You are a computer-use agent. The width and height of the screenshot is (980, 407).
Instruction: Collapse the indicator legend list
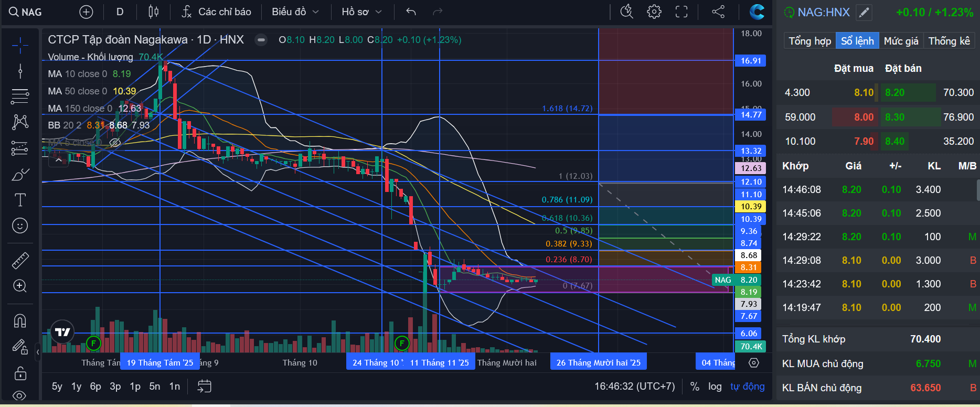(58, 160)
